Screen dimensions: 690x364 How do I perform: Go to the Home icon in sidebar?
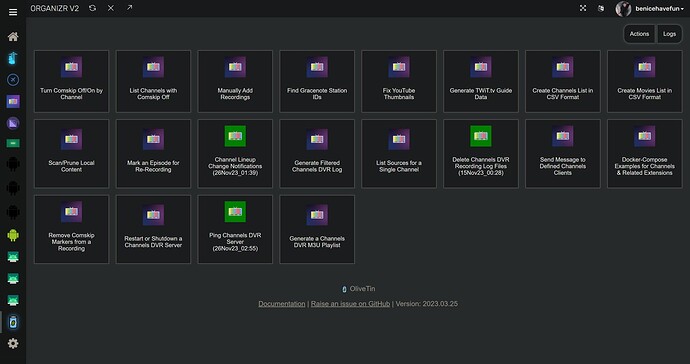[13, 37]
